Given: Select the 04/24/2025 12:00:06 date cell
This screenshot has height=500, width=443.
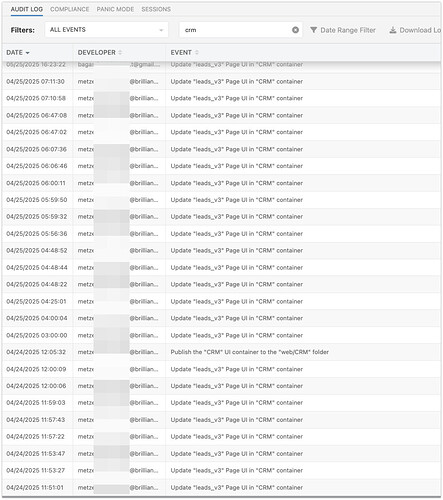Looking at the screenshot, I should click(x=36, y=386).
